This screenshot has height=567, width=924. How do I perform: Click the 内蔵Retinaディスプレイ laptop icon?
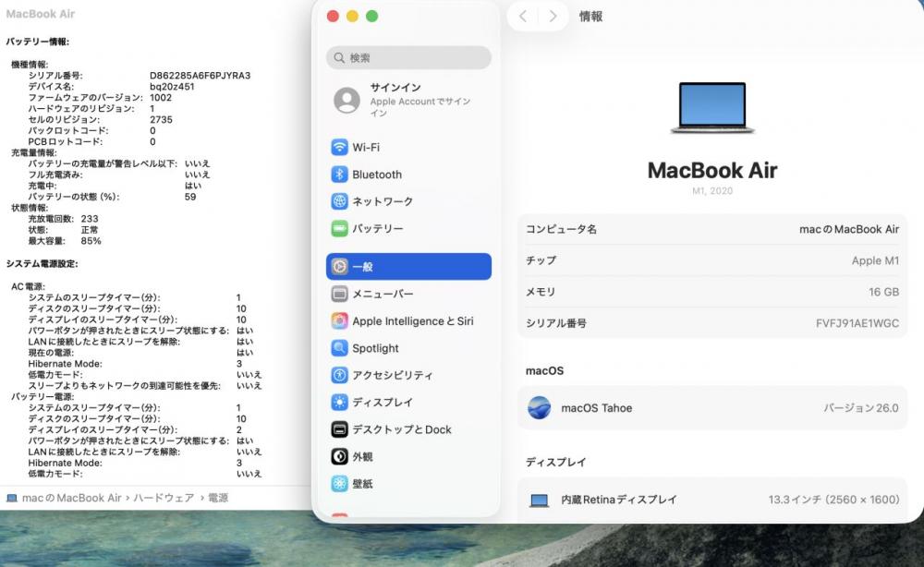[x=540, y=501]
